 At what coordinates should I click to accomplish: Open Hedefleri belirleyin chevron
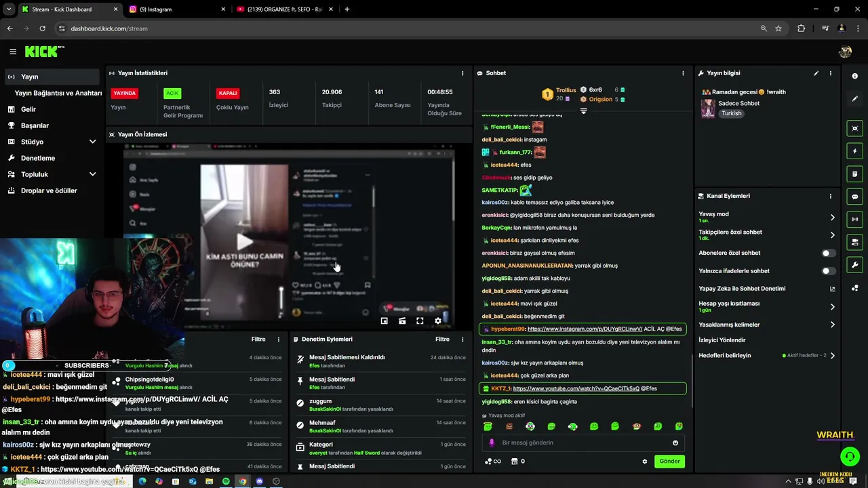point(833,355)
